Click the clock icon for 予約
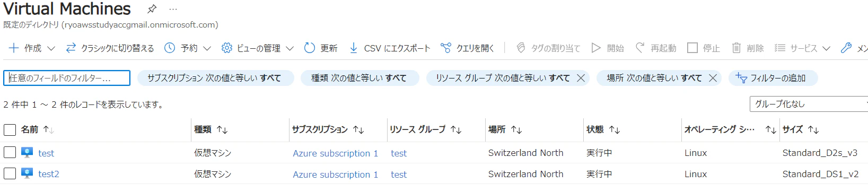 170,48
